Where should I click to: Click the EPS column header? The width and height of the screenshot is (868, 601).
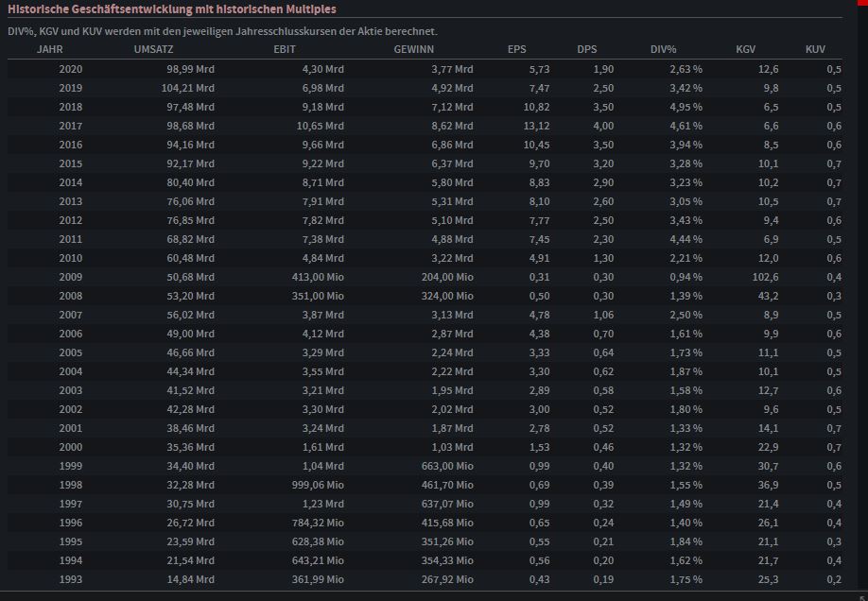tap(516, 49)
